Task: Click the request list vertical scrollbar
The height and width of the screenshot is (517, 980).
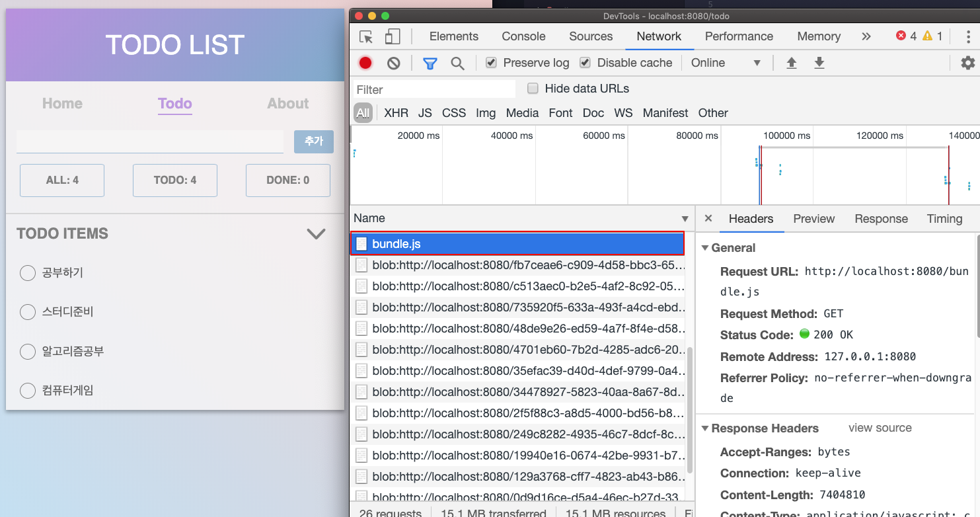Action: coord(690,410)
